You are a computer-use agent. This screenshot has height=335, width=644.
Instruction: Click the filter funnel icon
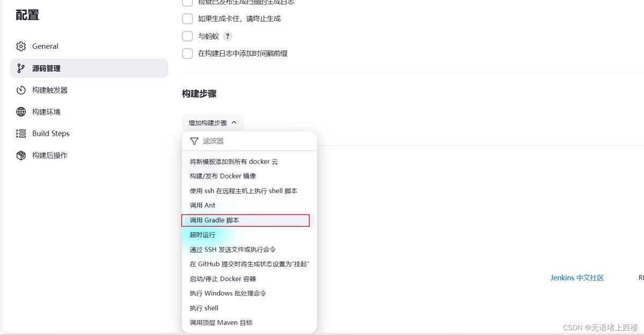click(x=194, y=141)
